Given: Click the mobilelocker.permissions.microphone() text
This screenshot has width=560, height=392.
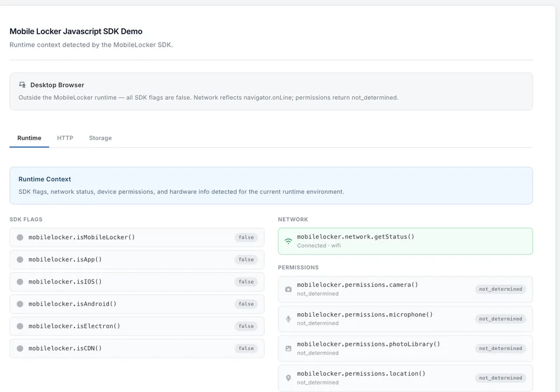Looking at the screenshot, I should [365, 314].
